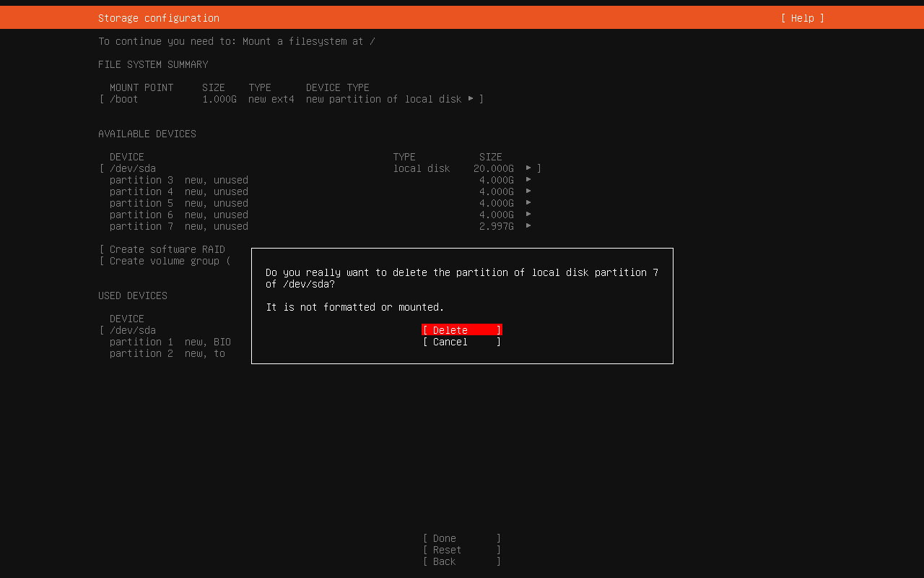The image size is (924, 578).
Task: Expand the 20.000G /dev/sda local disk arrow
Action: [528, 168]
